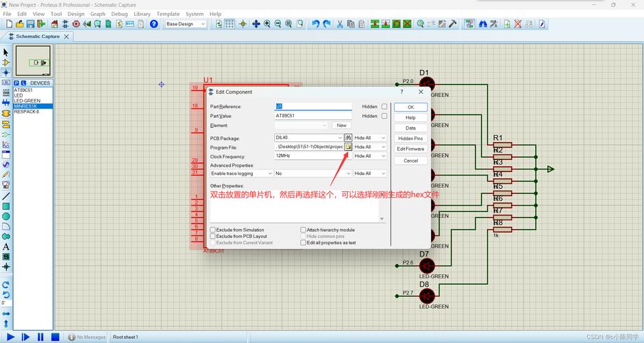Open Hide All dropdown for PCB Package

(370, 138)
